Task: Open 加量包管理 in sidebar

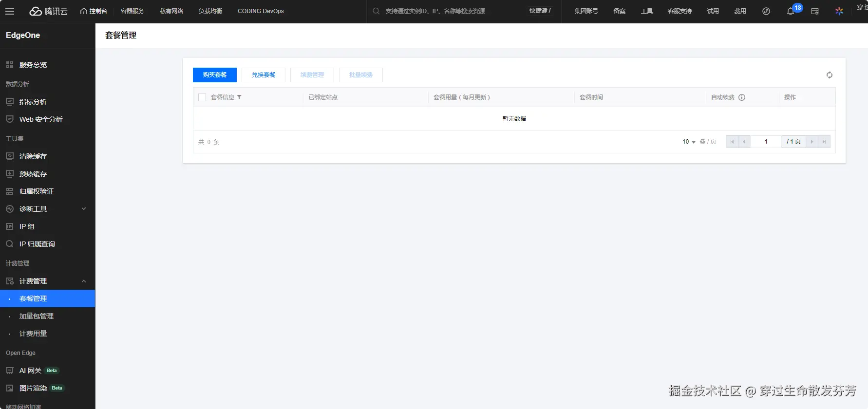Action: 47,316
